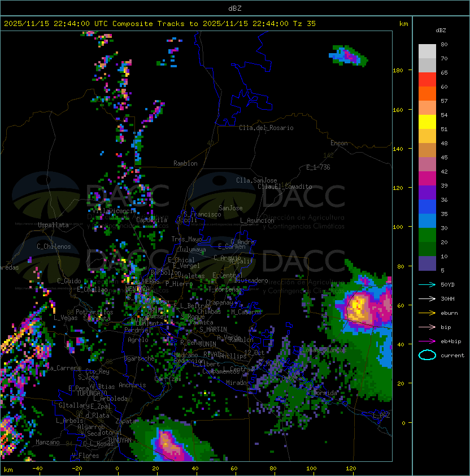Click the 'La_Carrera' map label

tap(63, 368)
